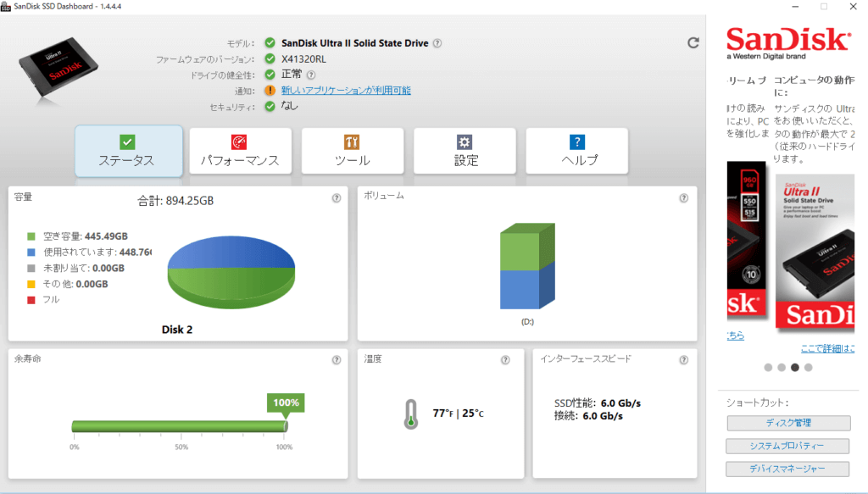Close the SanDisk SSD Dashboard window
868x494 pixels.
pos(853,7)
